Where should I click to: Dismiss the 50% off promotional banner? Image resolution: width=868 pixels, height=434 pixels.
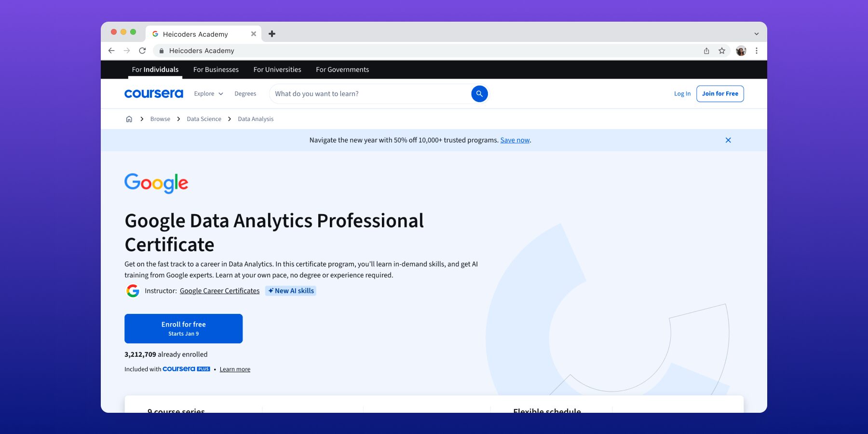point(728,140)
